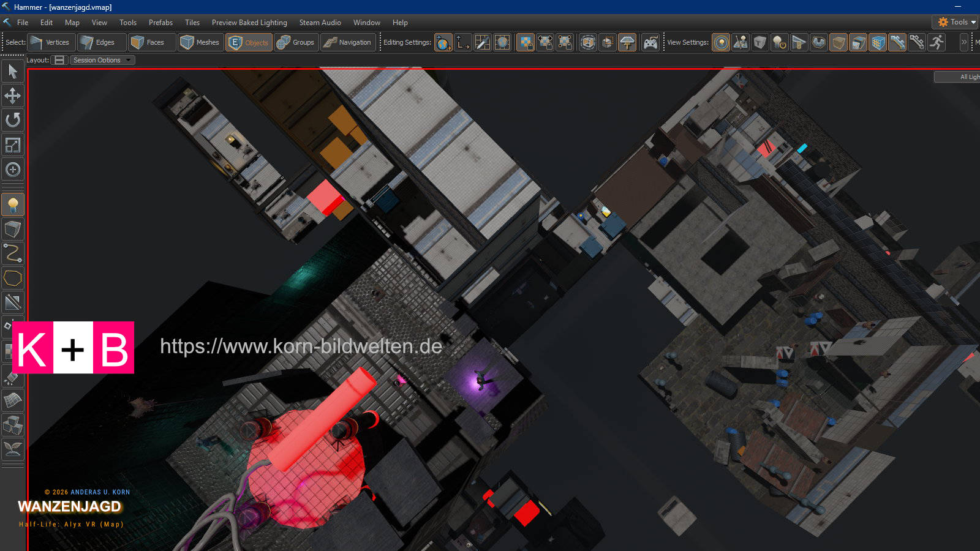Open the Tools menu
This screenshot has height=551, width=980.
(128, 23)
